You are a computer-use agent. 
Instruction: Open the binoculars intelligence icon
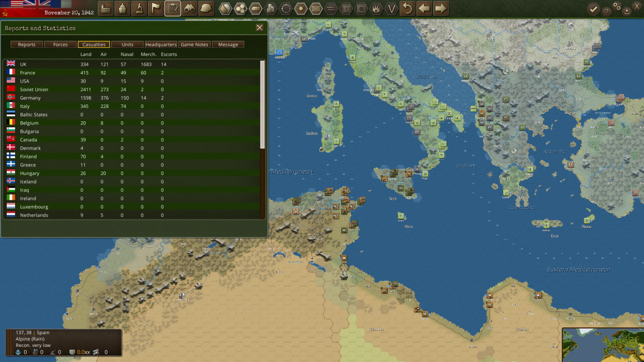point(190,8)
